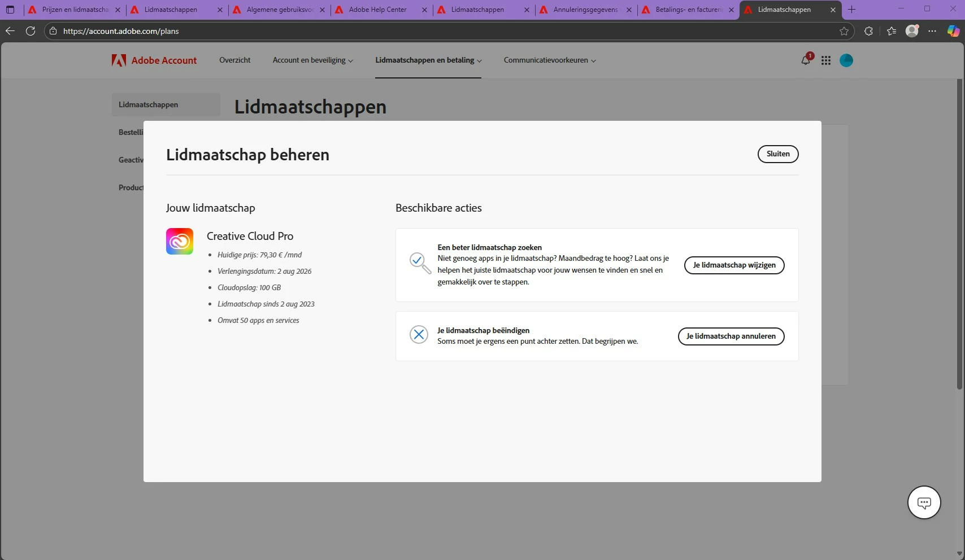The height and width of the screenshot is (560, 965).
Task: Click the Creative Cloud Pro app icon
Action: (x=180, y=241)
